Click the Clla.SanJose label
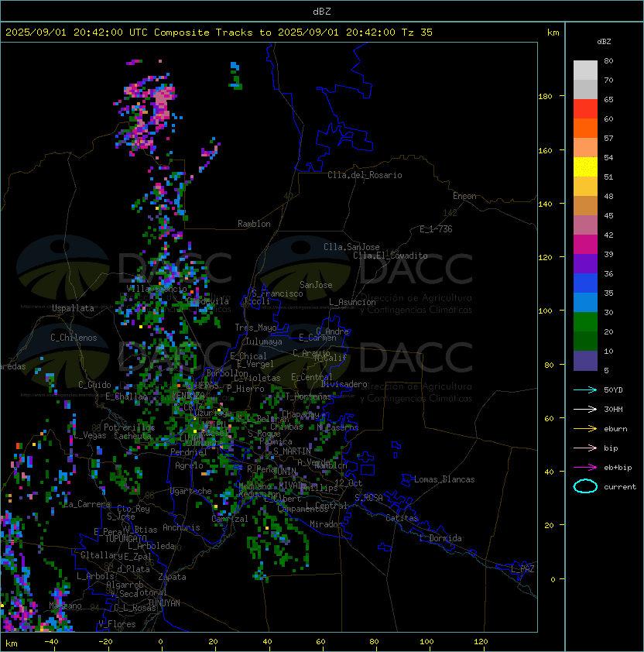Screen dimensions: 644x652 [x=351, y=247]
